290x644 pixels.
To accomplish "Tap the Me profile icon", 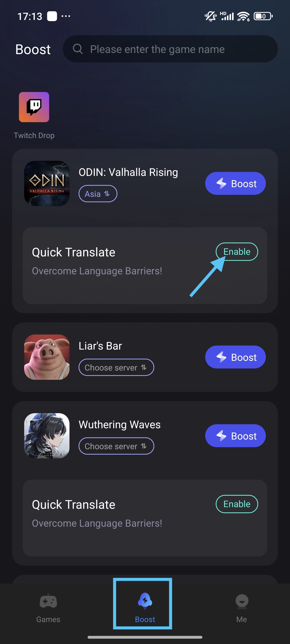I will pyautogui.click(x=242, y=601).
